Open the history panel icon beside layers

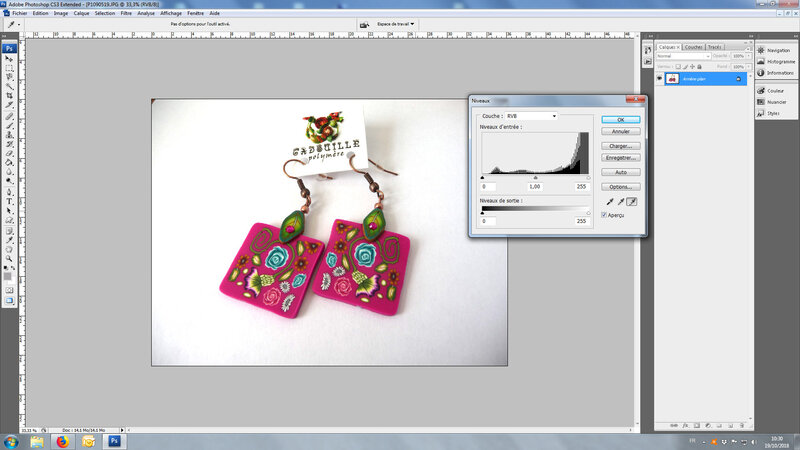[647, 51]
